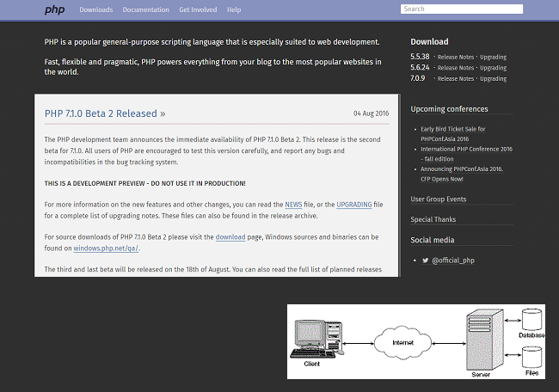Click the client-server diagram image
The height and width of the screenshot is (392, 559).
click(416, 341)
